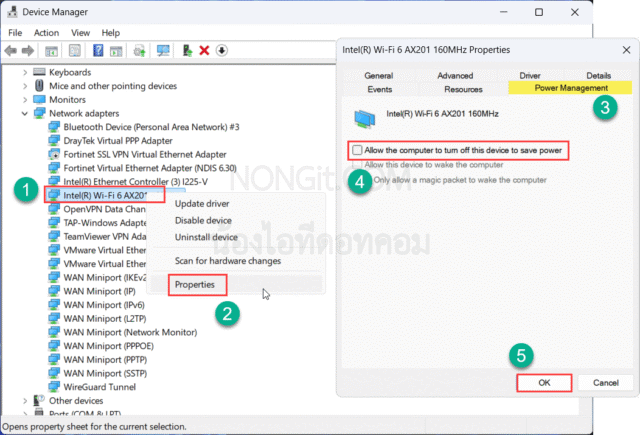This screenshot has height=435, width=640.
Task: Click show/hide console tree toolbar icon
Action: pyautogui.click(x=51, y=51)
